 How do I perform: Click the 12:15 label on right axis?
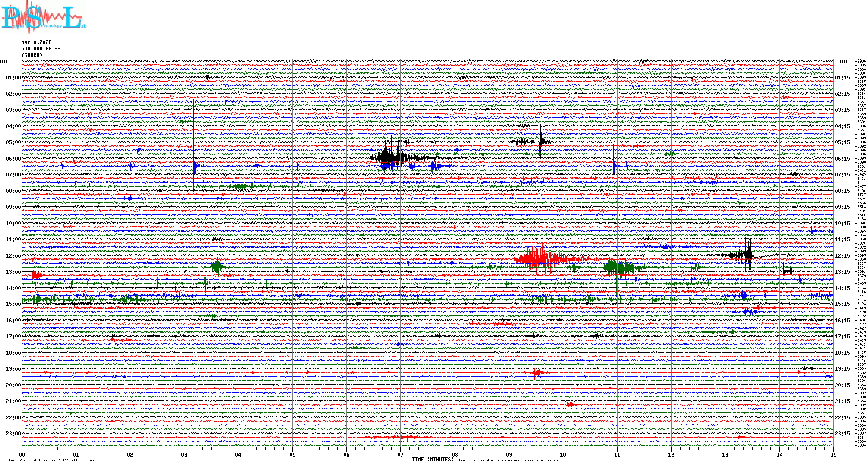(x=842, y=256)
